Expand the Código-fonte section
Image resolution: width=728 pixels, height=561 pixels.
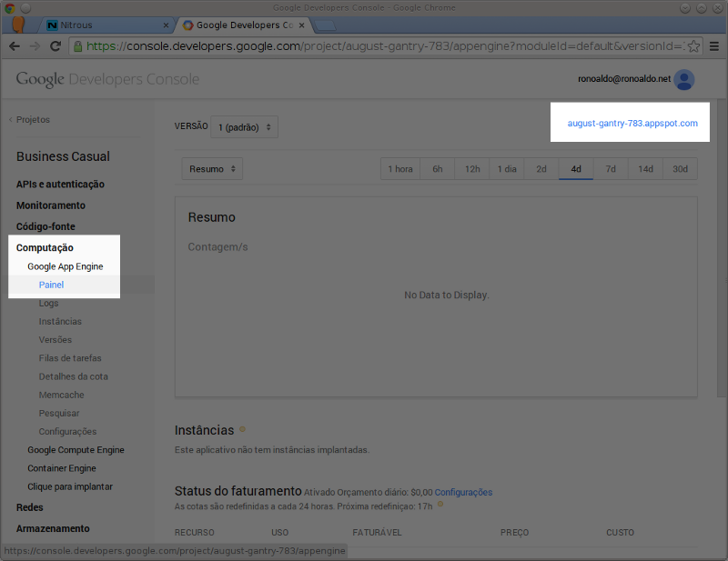(45, 226)
